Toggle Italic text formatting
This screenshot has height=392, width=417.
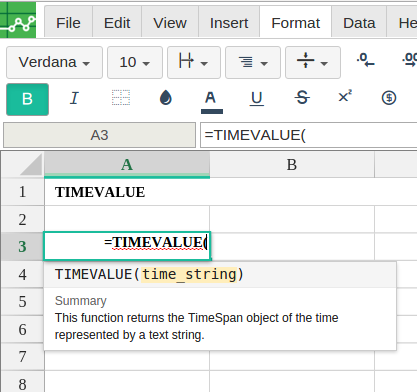(74, 98)
